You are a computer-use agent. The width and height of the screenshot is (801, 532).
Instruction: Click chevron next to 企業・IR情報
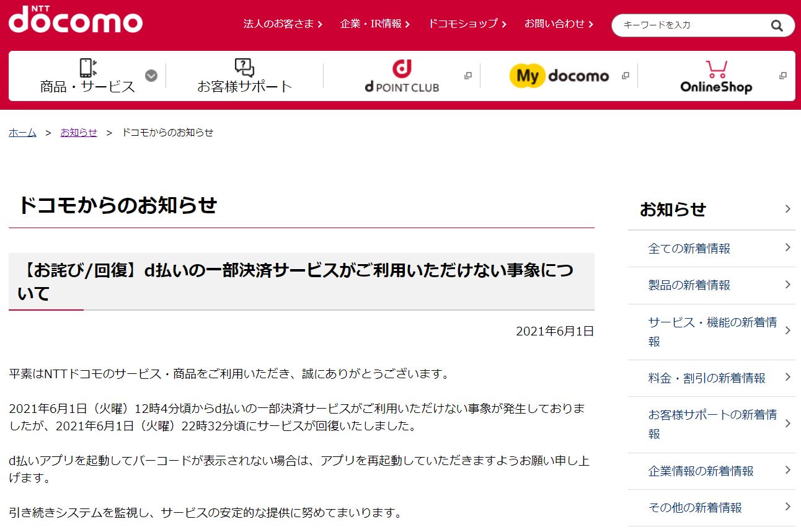pos(407,24)
